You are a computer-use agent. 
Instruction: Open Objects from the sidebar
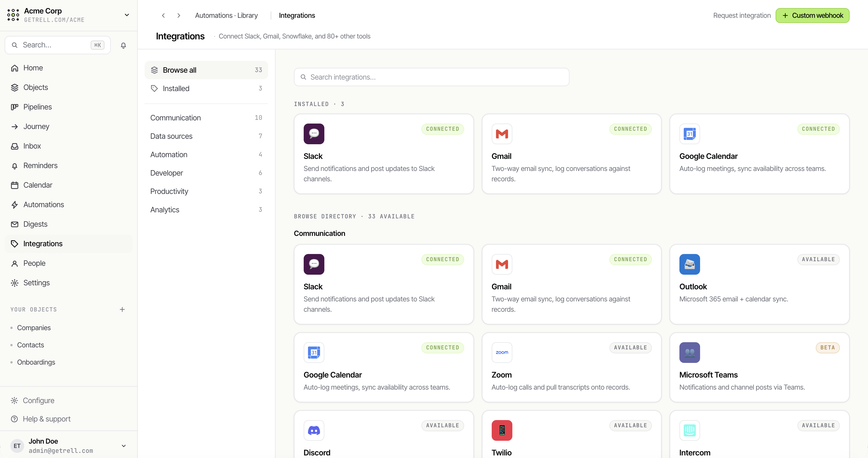point(69,88)
